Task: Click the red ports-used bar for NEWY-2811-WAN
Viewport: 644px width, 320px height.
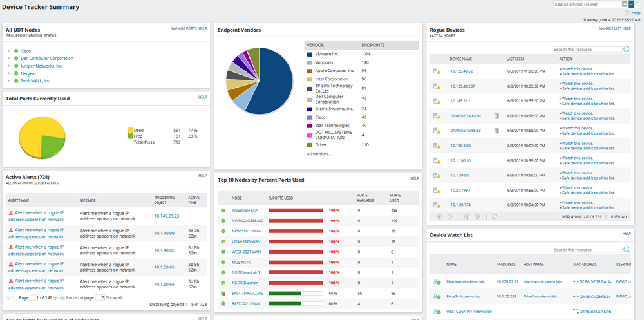Action: (296, 231)
